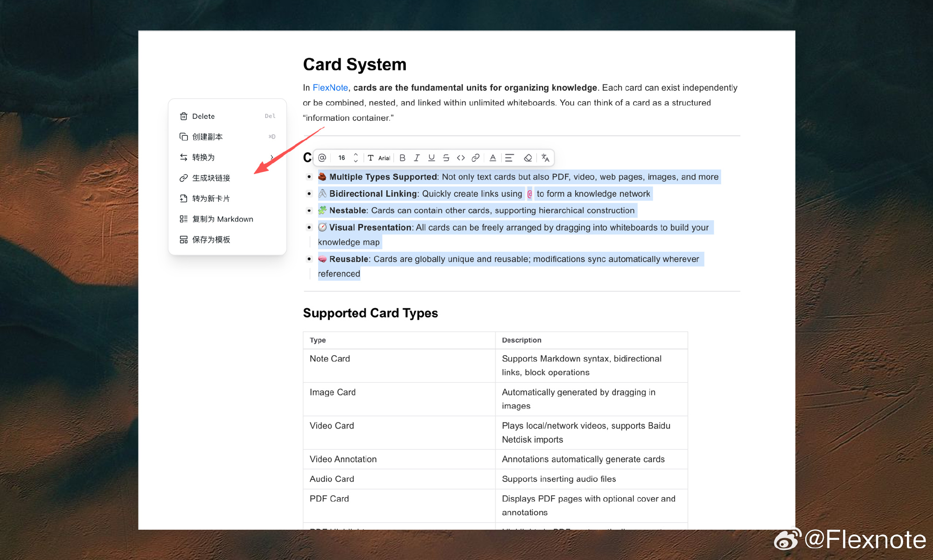Open the Arial font selector
Screen dimensions: 933x560
coord(379,158)
